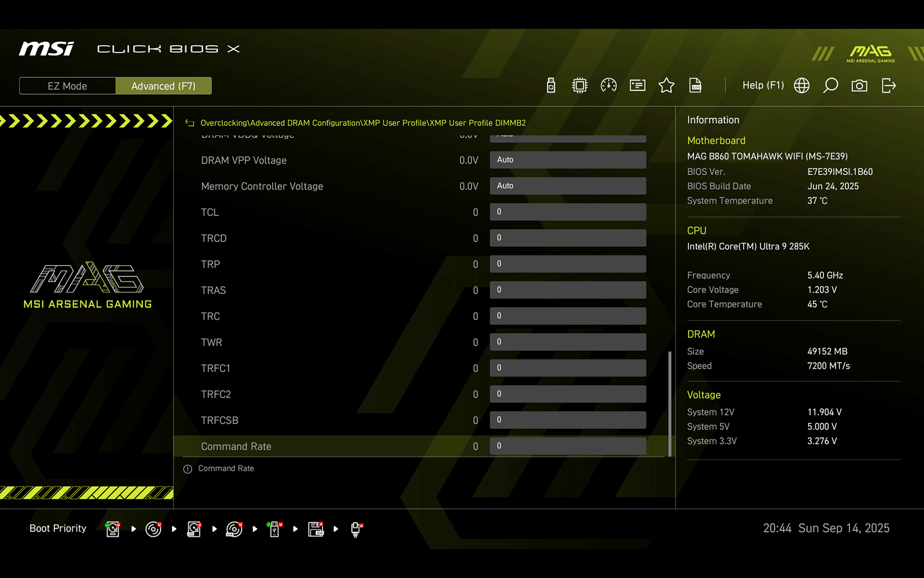This screenshot has width=924, height=578.
Task: Click the TRFC2 value field
Action: tap(568, 394)
